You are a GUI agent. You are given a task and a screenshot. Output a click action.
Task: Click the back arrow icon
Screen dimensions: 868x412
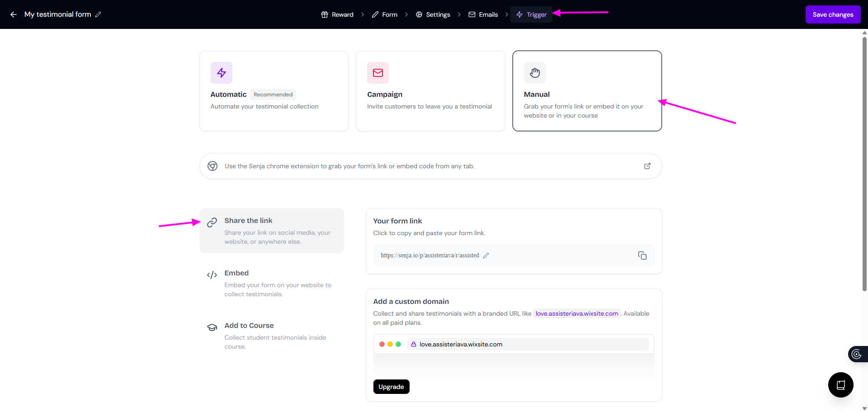click(14, 14)
